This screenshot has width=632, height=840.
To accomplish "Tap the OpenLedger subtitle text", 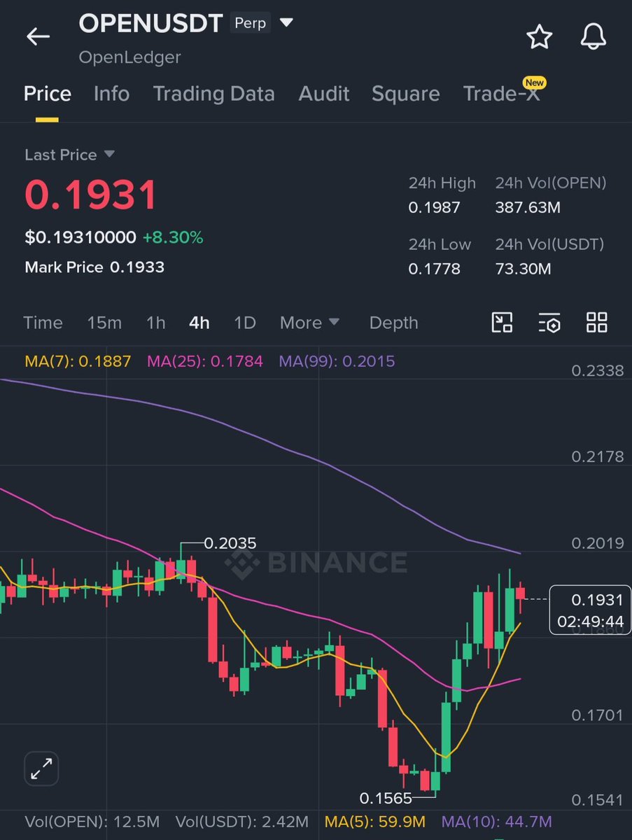I will tap(129, 57).
